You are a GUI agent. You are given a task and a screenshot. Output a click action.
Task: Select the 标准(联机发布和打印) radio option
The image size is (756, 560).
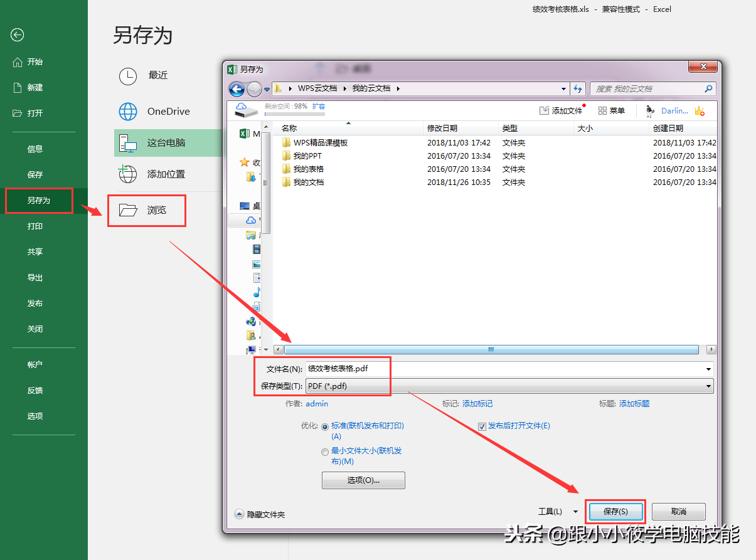point(325,426)
